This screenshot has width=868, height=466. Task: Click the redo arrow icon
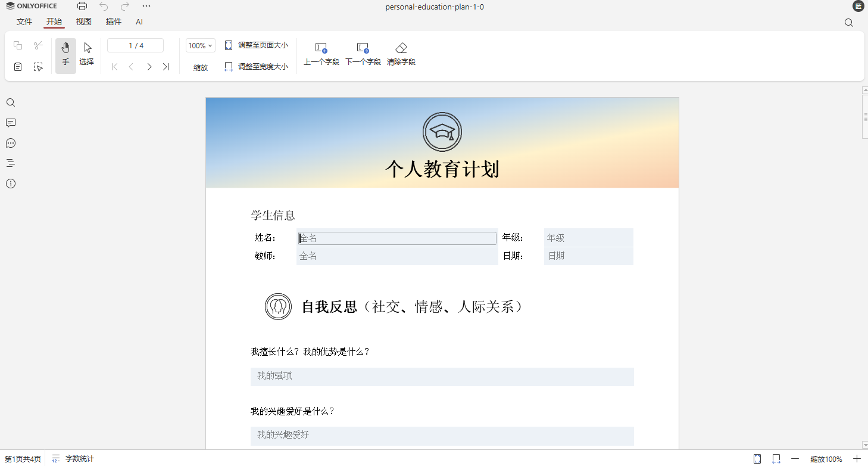click(x=125, y=7)
